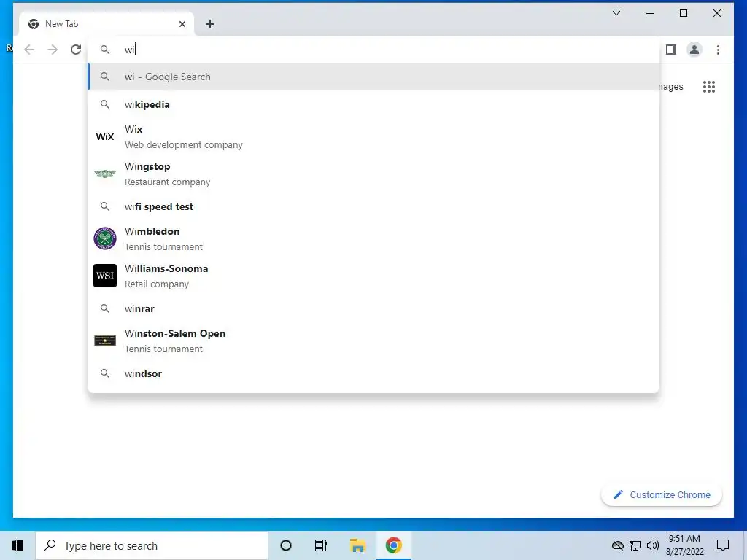Viewport: 747px width, 560px height.
Task: Open the Windows Start menu
Action: (x=18, y=545)
